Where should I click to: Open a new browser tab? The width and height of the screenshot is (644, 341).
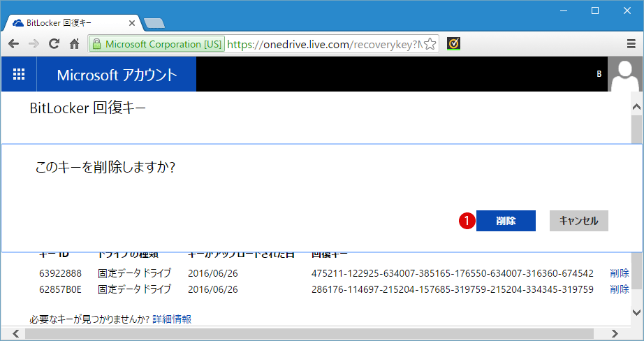tap(155, 24)
